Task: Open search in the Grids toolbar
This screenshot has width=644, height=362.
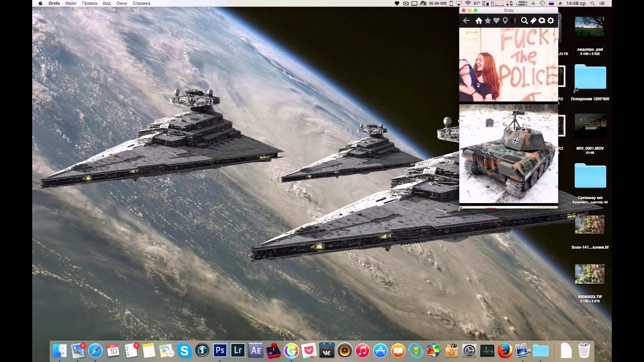Action: (x=524, y=21)
